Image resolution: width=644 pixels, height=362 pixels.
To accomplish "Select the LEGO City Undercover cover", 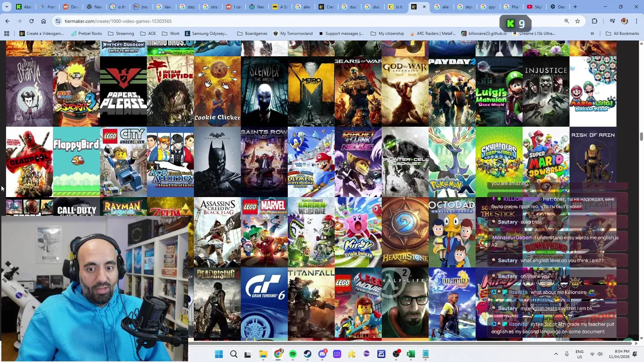I will coord(123,162).
